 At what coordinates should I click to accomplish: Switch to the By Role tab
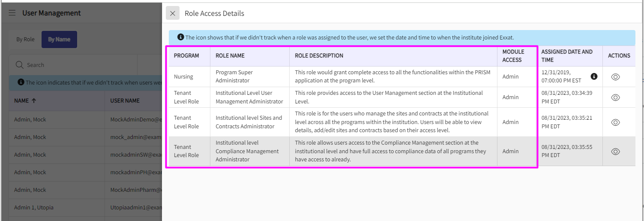point(25,39)
